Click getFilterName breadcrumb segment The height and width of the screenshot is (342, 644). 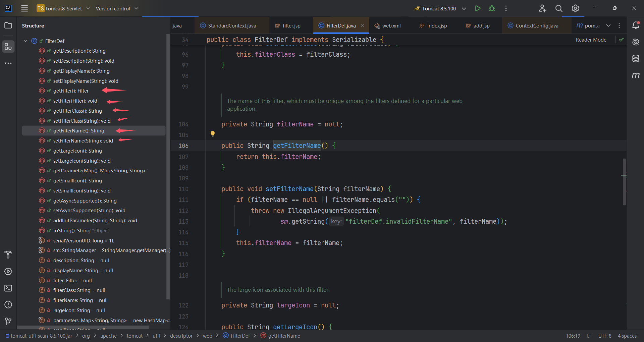(x=280, y=336)
